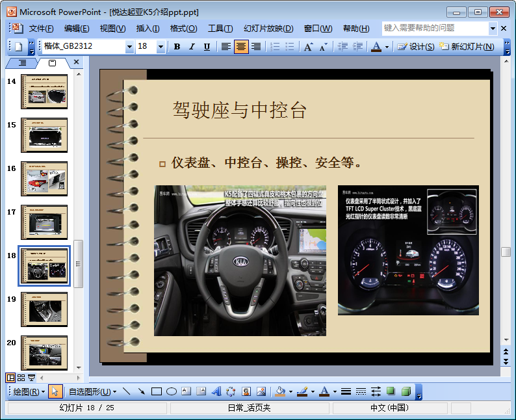Switch to the Outline tab
This screenshot has width=516, height=420.
click(23, 62)
